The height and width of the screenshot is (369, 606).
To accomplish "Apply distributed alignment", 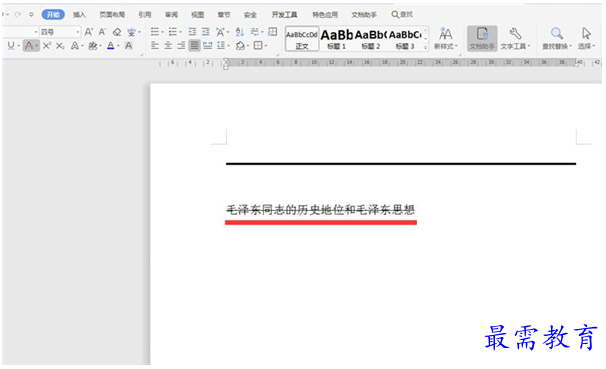I will point(208,46).
